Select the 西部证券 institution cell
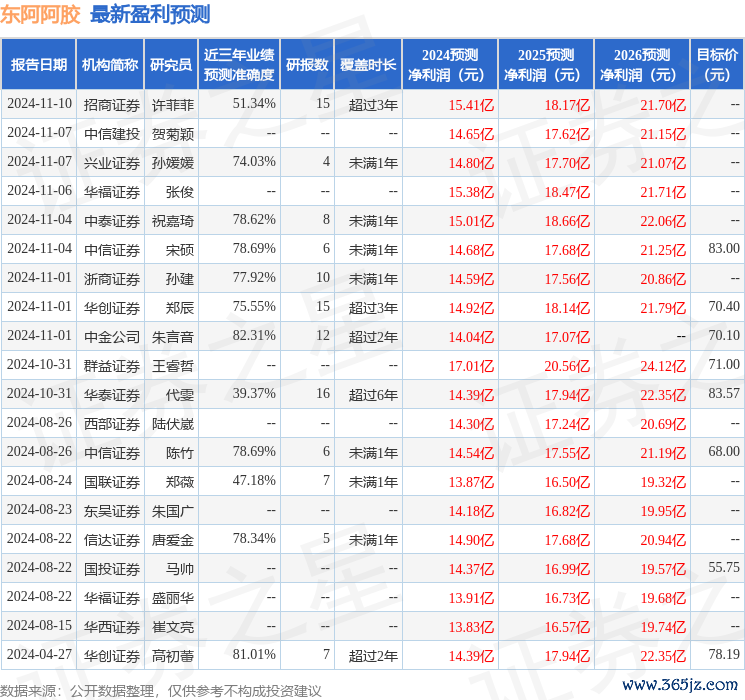 112,424
